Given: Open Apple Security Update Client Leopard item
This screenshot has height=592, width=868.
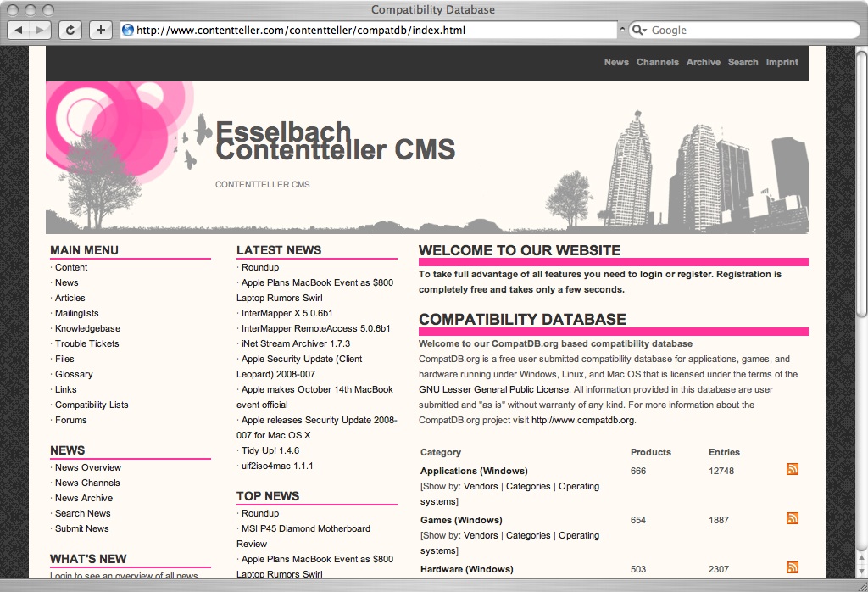Looking at the screenshot, I should tap(299, 366).
